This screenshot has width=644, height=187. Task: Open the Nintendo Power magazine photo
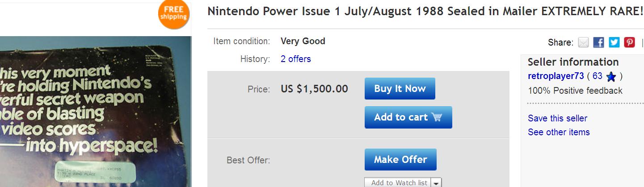click(96, 112)
